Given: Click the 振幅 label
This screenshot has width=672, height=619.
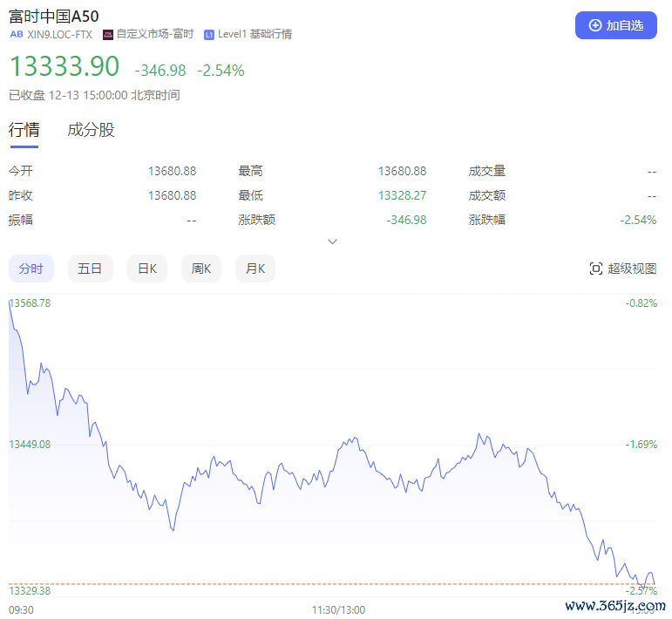Looking at the screenshot, I should pyautogui.click(x=21, y=220).
